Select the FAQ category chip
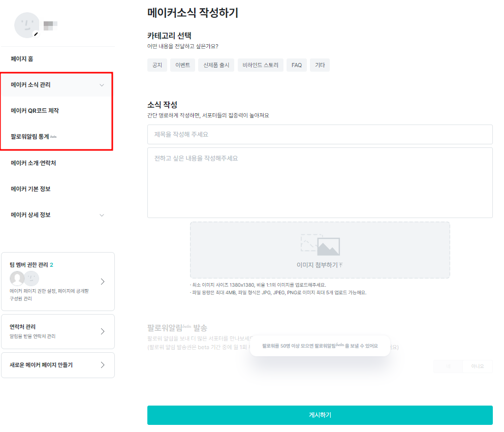Image resolution: width=504 pixels, height=432 pixels. click(x=296, y=65)
